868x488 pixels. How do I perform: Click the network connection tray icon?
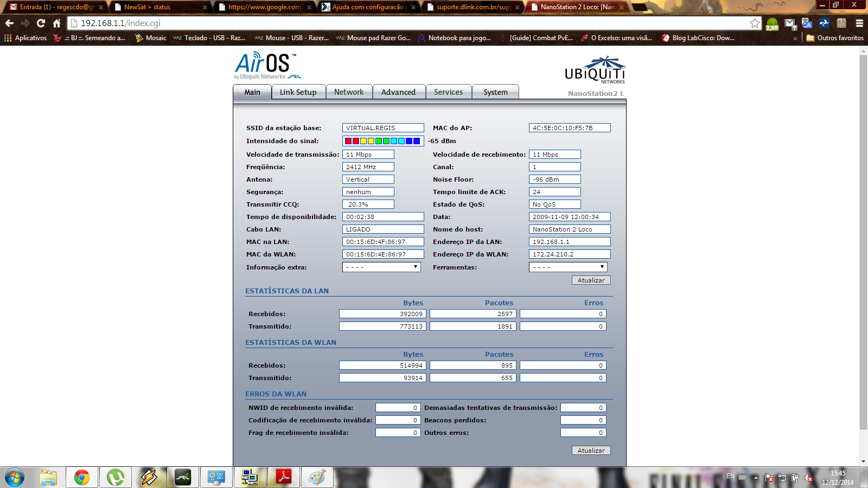coord(782,478)
